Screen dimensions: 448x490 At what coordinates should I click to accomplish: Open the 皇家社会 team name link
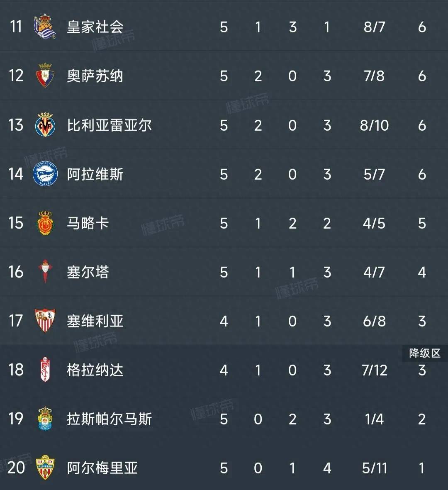click(x=95, y=27)
